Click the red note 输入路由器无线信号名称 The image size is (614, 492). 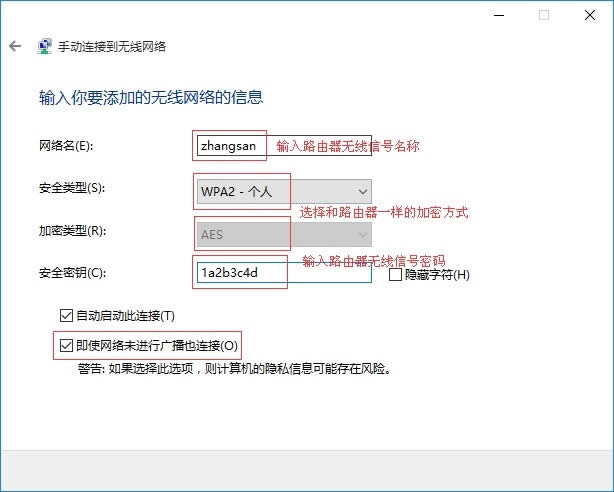click(347, 146)
